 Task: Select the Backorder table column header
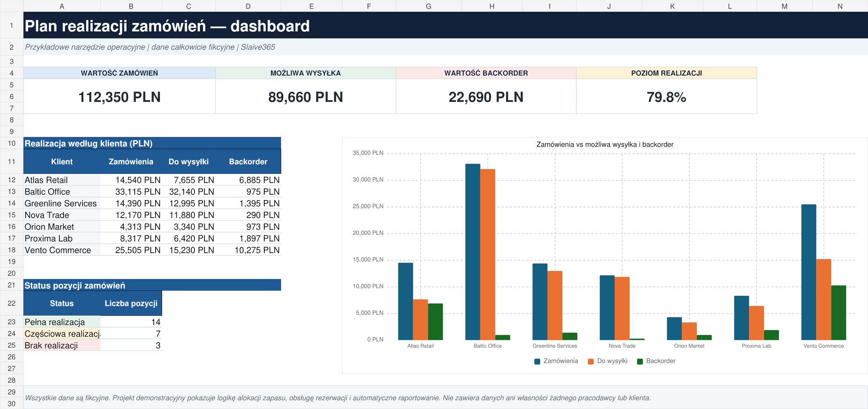tap(248, 161)
